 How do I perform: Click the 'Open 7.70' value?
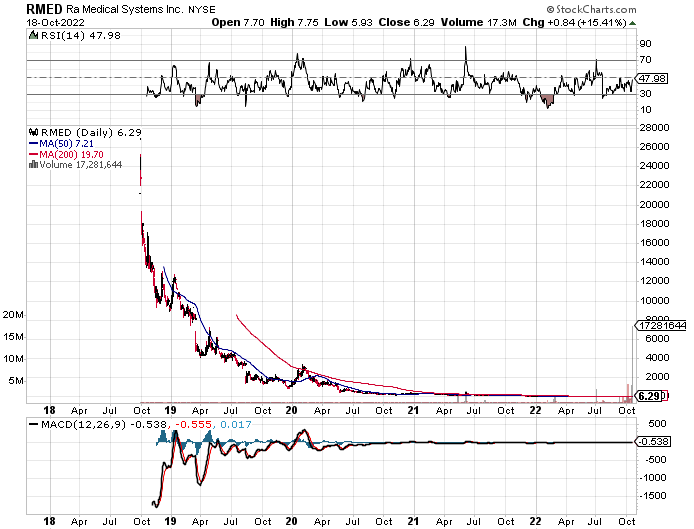point(238,22)
